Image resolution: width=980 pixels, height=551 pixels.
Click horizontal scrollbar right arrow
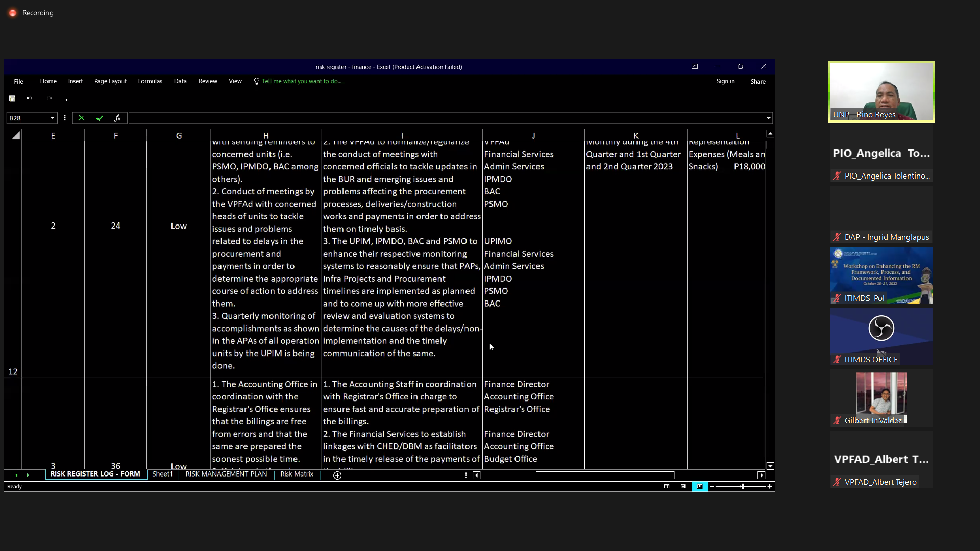(x=761, y=475)
